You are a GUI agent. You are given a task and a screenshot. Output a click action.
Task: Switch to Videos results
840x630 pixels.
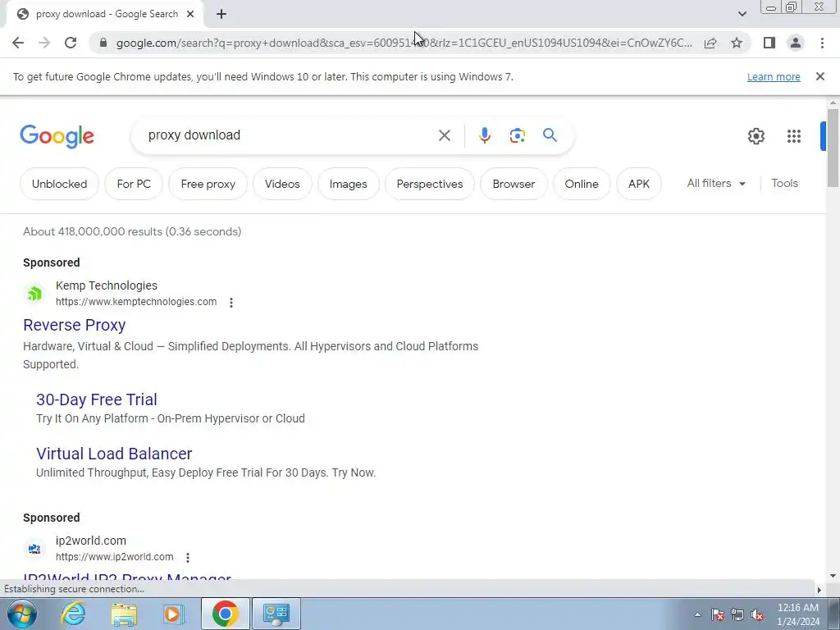[282, 184]
